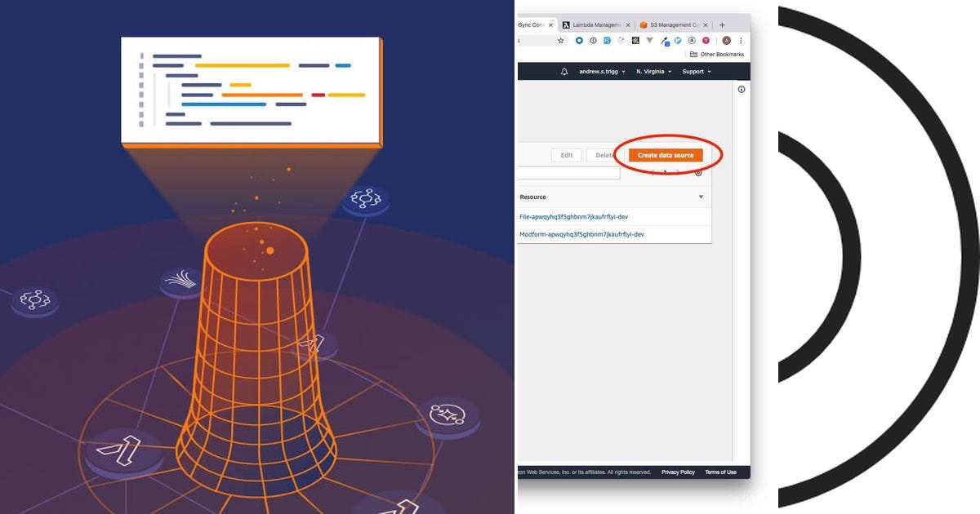The image size is (980, 514).
Task: Click the Edit button
Action: point(567,155)
